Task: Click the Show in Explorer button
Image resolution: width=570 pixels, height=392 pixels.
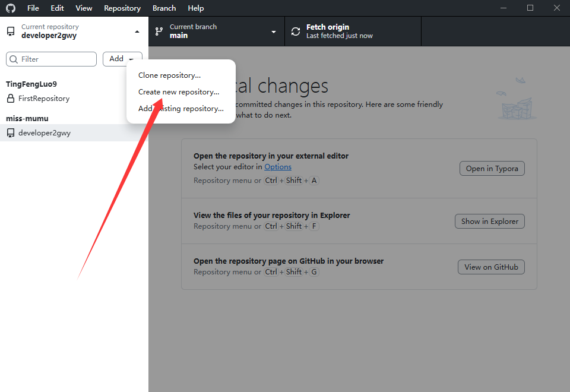Action: click(489, 222)
